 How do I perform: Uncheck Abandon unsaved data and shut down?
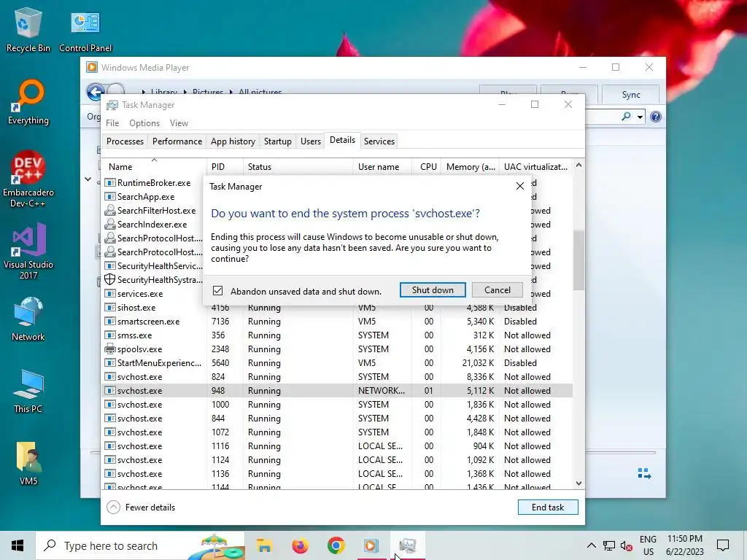click(217, 290)
